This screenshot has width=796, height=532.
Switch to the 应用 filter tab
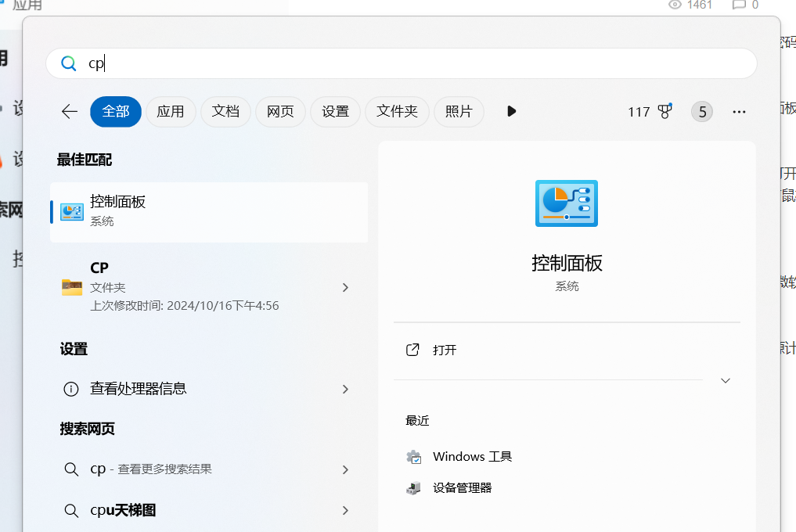point(171,112)
